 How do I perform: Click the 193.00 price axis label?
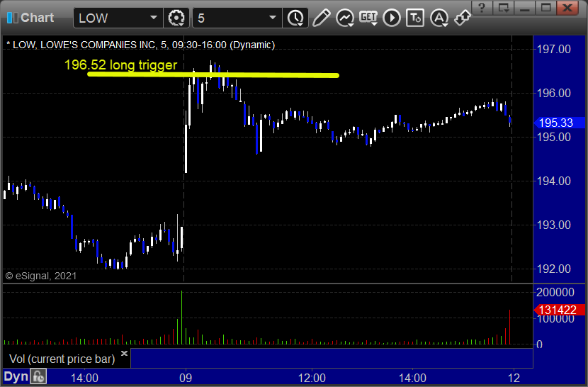(x=554, y=225)
